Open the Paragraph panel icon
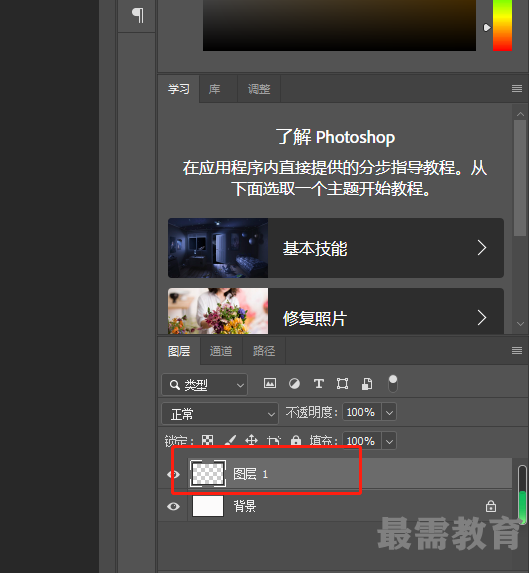This screenshot has width=529, height=573. click(138, 15)
